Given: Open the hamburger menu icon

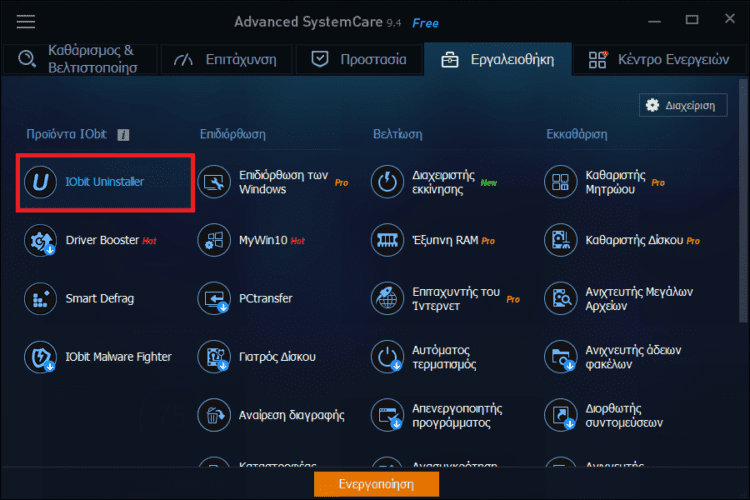Looking at the screenshot, I should click(26, 22).
